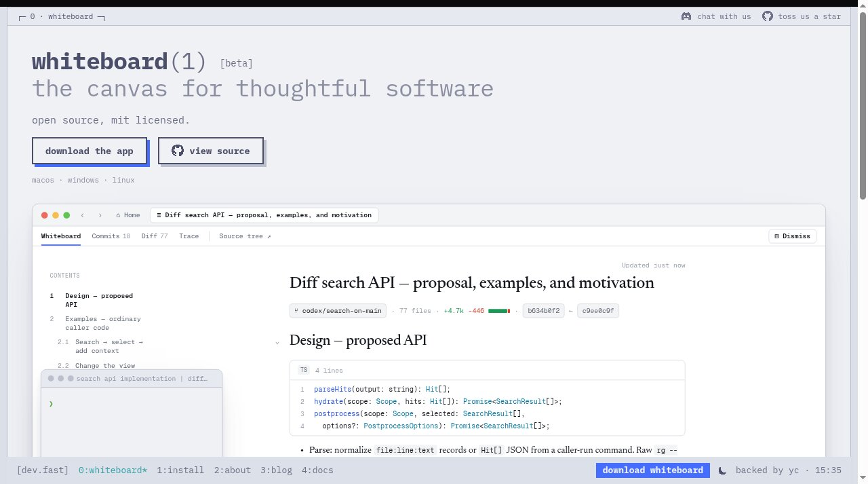868x484 pixels.
Task: Click the 4 lines label on code block
Action: (329, 371)
